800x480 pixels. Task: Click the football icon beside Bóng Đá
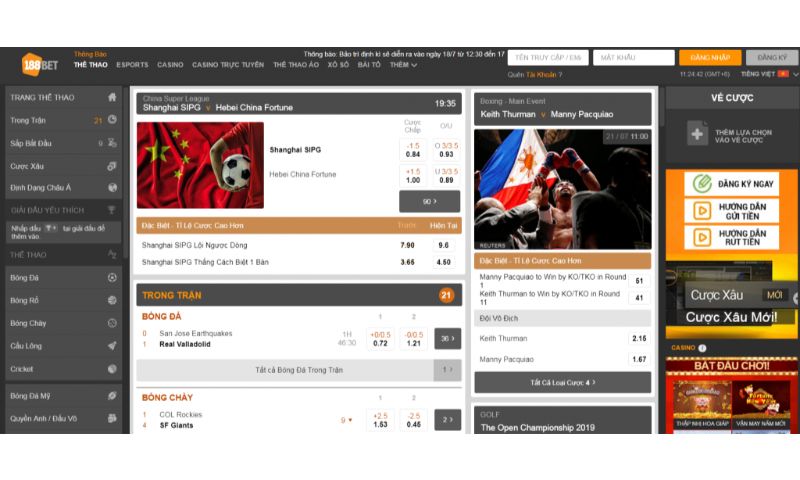tap(112, 277)
